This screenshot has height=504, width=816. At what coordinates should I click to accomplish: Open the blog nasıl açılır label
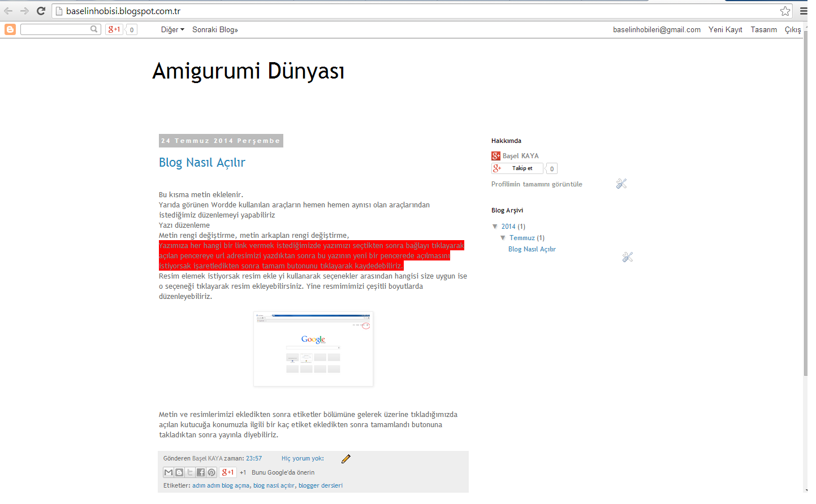tap(274, 486)
